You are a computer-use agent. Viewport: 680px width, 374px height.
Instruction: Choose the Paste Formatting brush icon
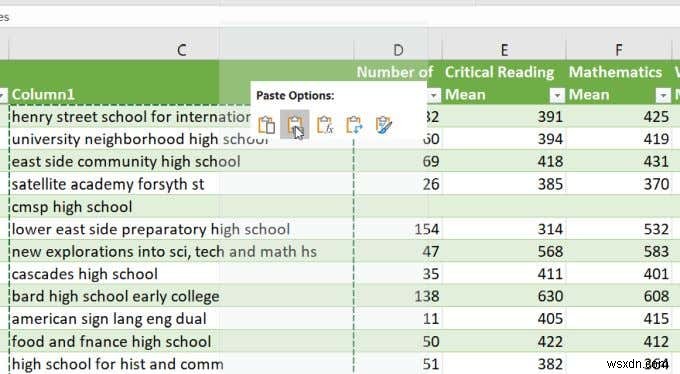point(384,125)
